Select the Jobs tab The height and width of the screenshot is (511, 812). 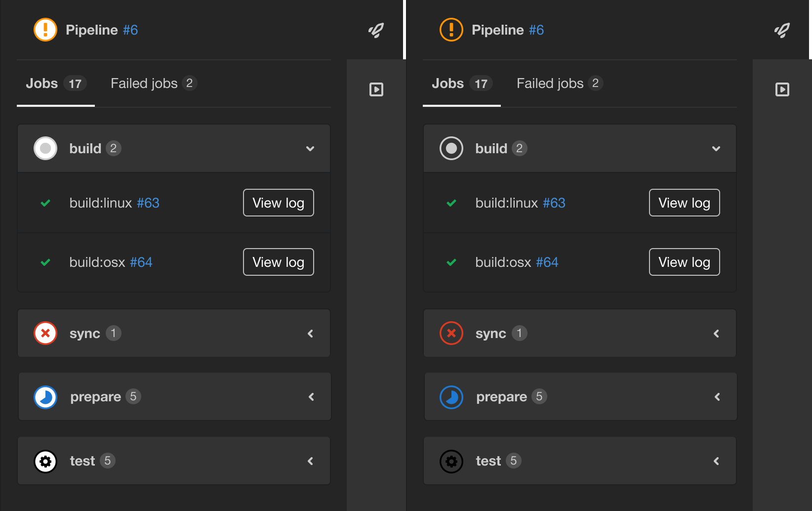point(42,83)
